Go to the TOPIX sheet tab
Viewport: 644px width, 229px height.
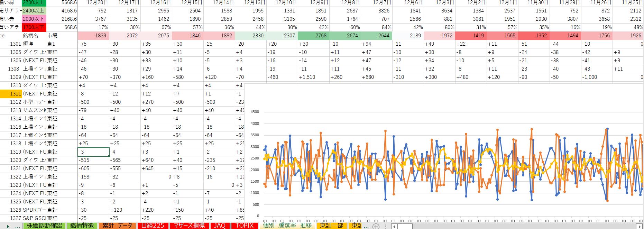pyautogui.click(x=245, y=226)
